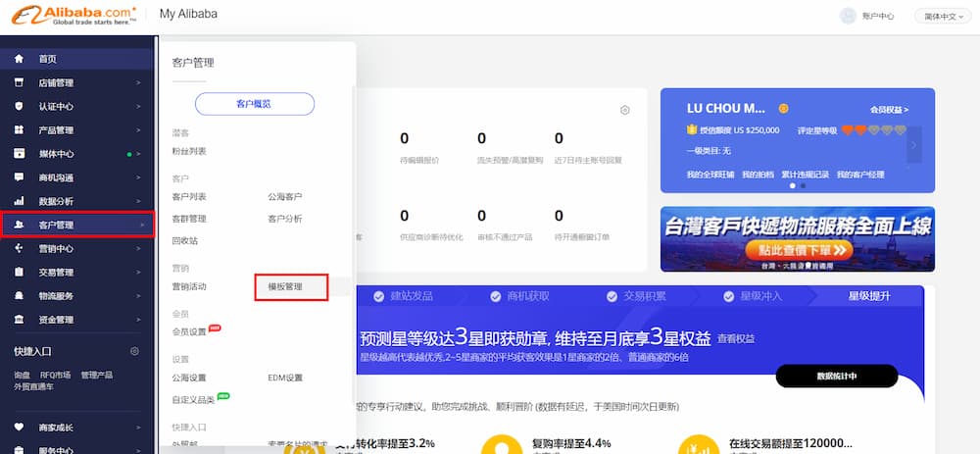This screenshot has height=454, width=980.
Task: Expand the 物流服务 sidebar submenu arrow
Action: click(x=138, y=295)
